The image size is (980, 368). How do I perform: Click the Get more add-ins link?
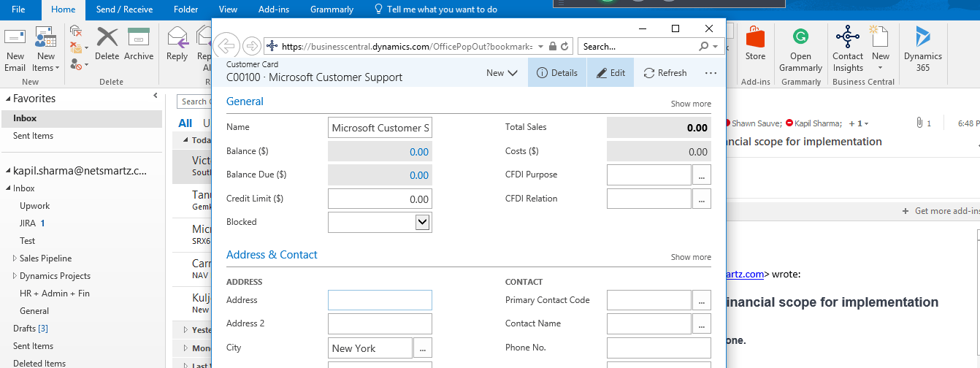pos(942,211)
